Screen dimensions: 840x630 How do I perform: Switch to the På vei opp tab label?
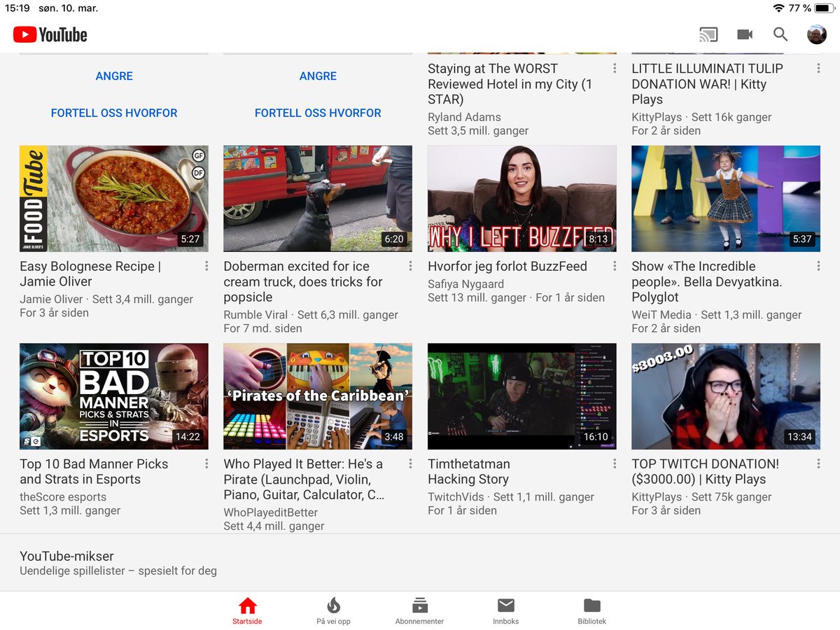[333, 621]
